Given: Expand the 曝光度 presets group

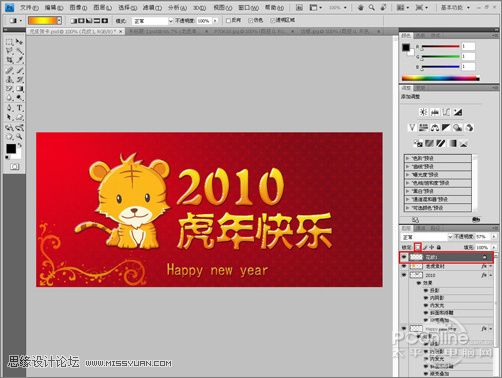Looking at the screenshot, I should coord(407,174).
